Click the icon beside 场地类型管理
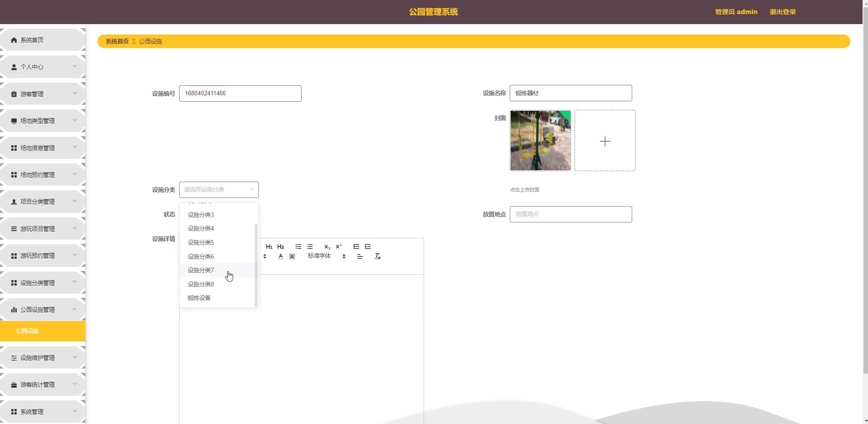This screenshot has height=424, width=868. tap(14, 121)
